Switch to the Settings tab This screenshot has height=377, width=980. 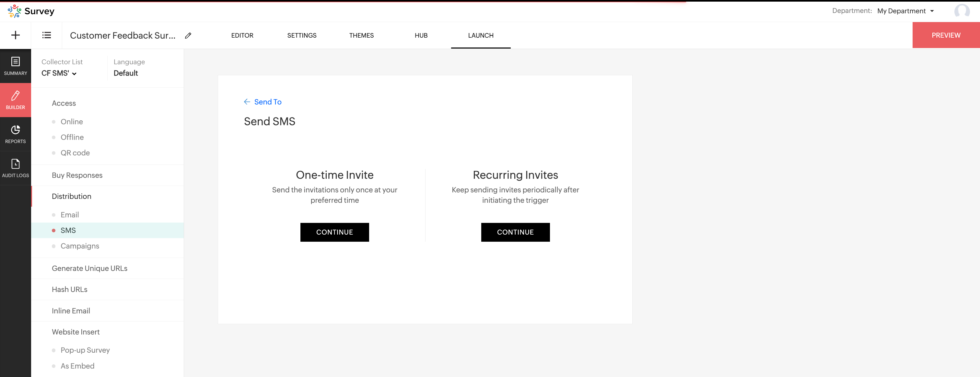(x=301, y=35)
